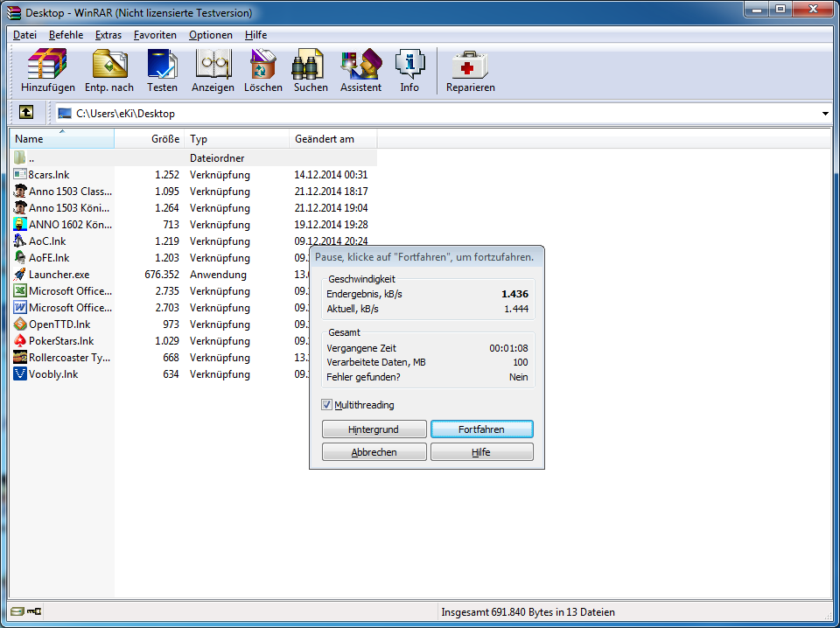Click the Hintergrund button
The width and height of the screenshot is (840, 628).
coord(374,429)
